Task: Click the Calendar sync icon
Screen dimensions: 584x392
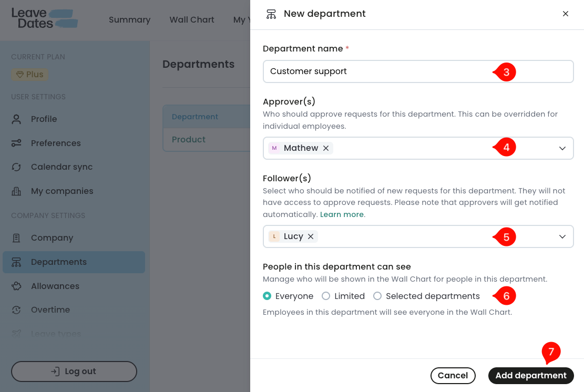Action: [16, 167]
